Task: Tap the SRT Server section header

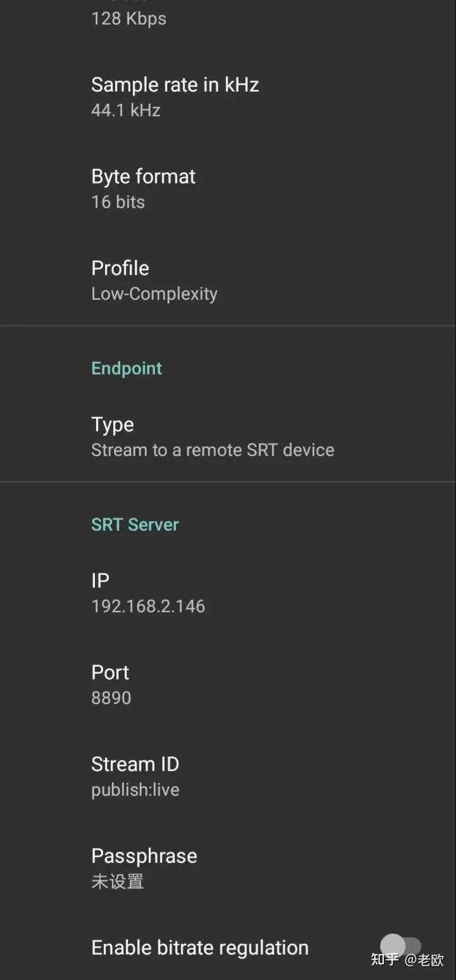Action: [135, 524]
